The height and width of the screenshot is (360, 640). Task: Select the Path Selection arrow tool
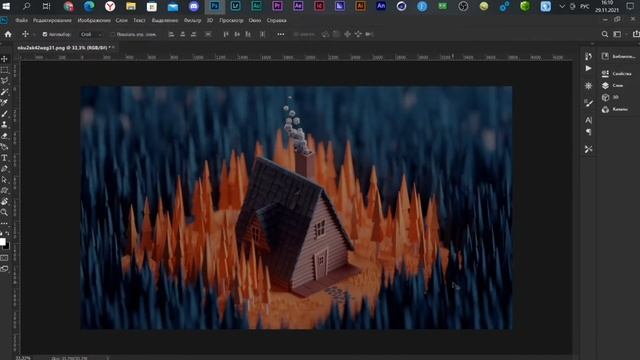coord(4,180)
